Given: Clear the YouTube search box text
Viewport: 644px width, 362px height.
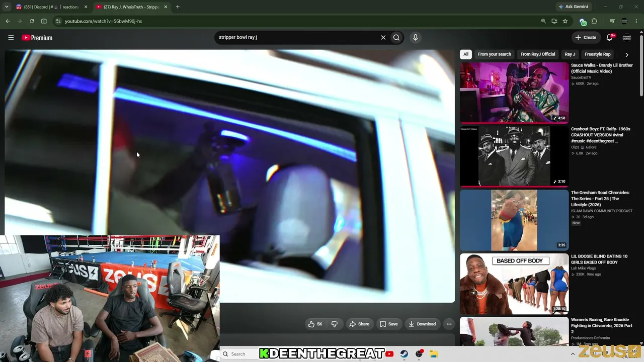Looking at the screenshot, I should (x=383, y=37).
